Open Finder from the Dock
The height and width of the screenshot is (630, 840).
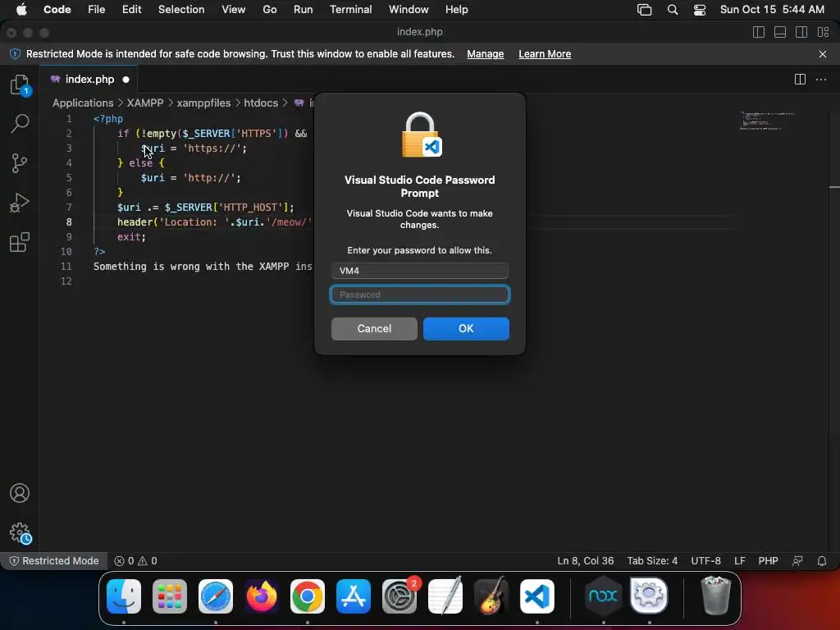click(124, 596)
